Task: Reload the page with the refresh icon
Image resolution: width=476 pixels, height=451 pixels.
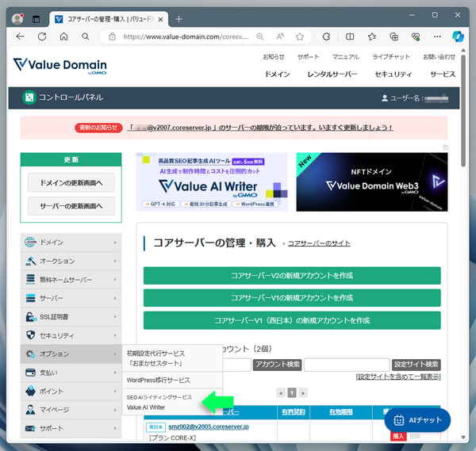Action: [42, 36]
